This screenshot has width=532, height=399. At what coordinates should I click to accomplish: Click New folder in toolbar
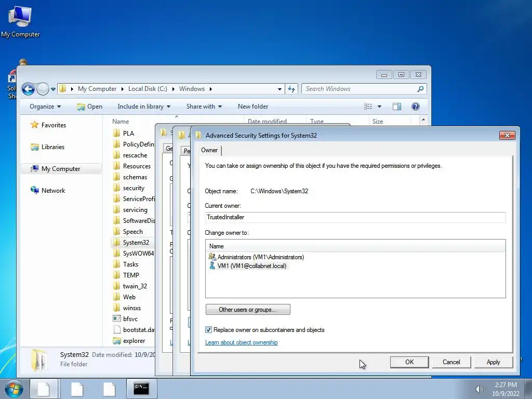tap(253, 107)
